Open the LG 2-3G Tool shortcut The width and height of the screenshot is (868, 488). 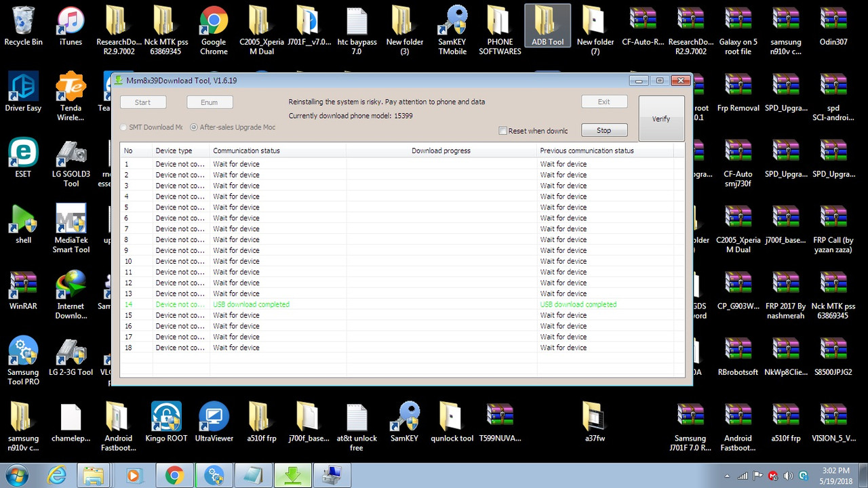(71, 357)
